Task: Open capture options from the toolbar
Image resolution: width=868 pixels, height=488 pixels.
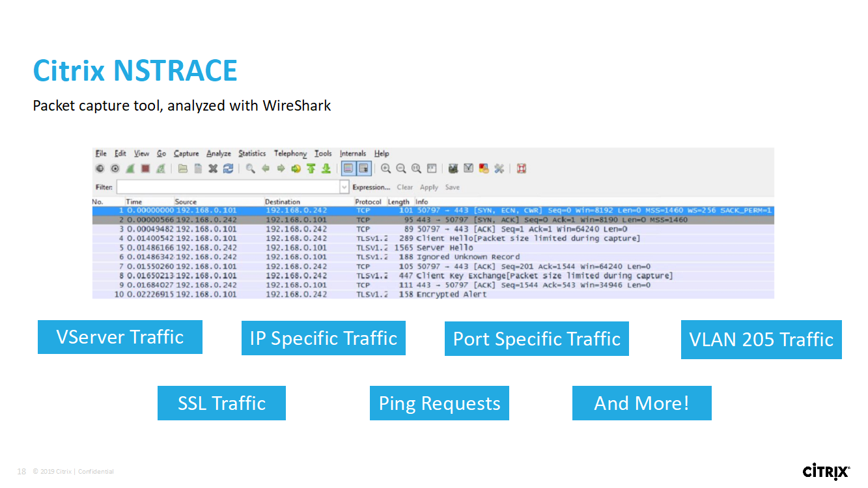Action: point(115,169)
